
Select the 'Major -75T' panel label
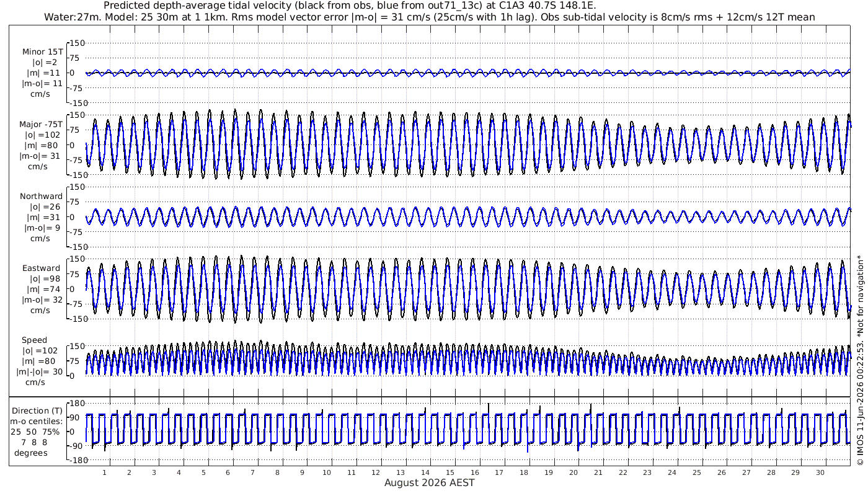pos(42,124)
